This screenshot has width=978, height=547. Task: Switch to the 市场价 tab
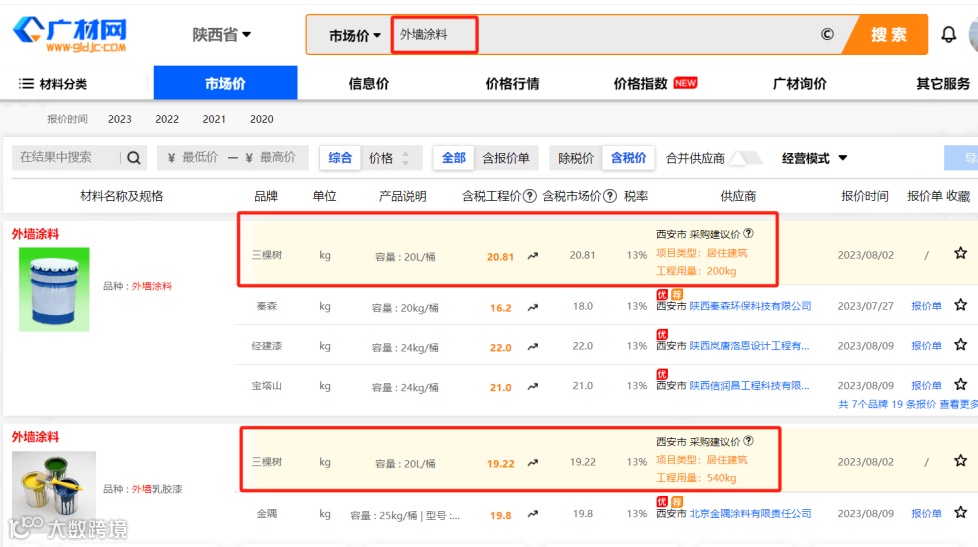coord(225,83)
